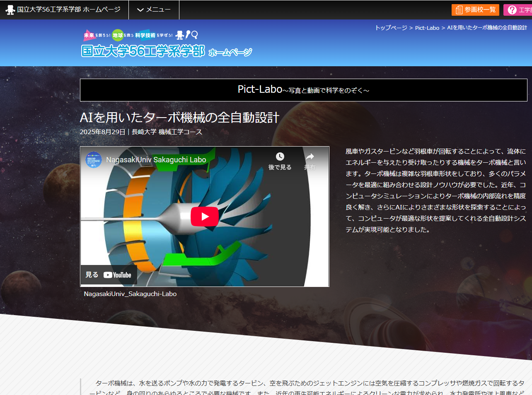Click the top bar site title 国立大学56工学系学部 ホームページ
532x395 pixels.
point(69,10)
